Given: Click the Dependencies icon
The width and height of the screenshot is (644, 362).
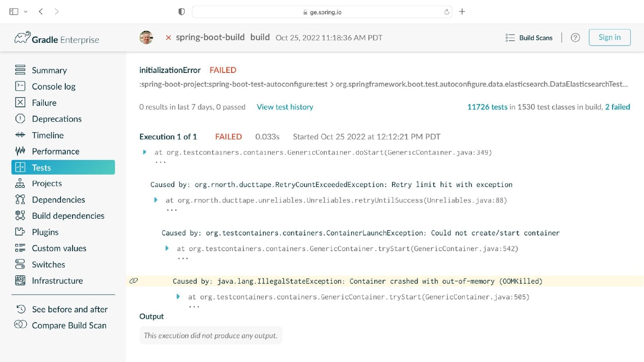Looking at the screenshot, I should tap(20, 199).
